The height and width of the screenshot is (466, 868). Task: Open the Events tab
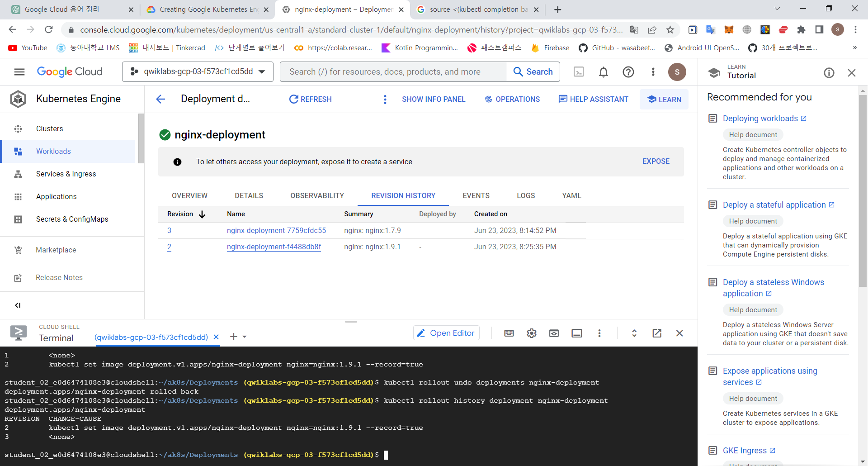(476, 196)
